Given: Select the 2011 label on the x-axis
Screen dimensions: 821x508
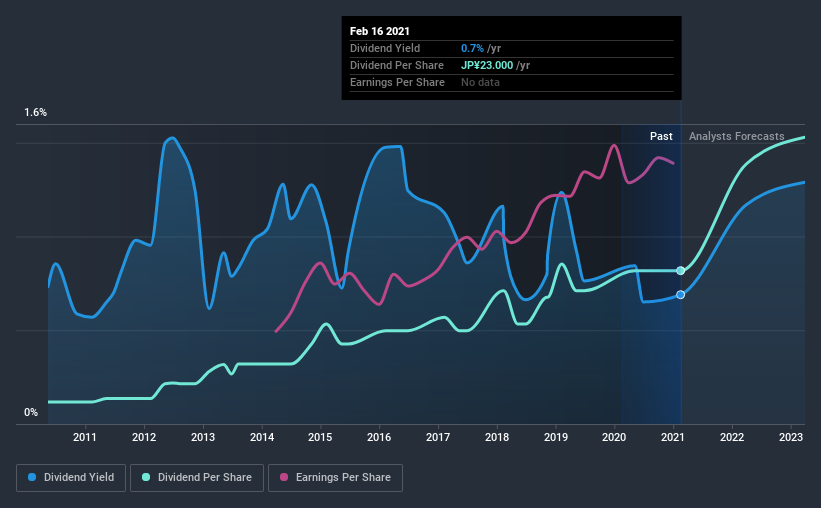Looking at the screenshot, I should pyautogui.click(x=85, y=437).
